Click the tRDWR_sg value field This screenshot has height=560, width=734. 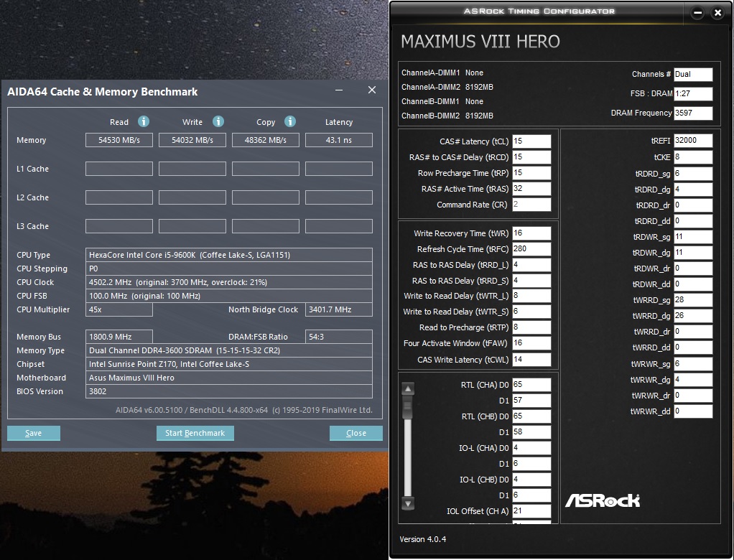click(x=693, y=237)
